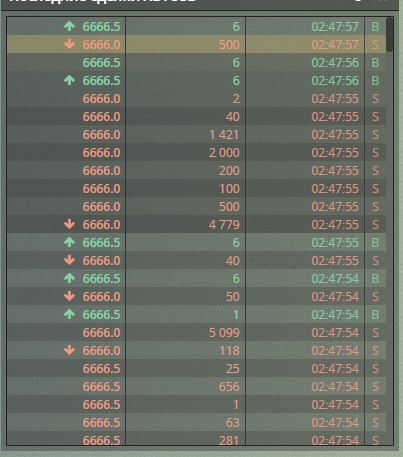This screenshot has width=403, height=457.
Task: Click time 02:47:55 in the 200 row
Action: point(335,171)
